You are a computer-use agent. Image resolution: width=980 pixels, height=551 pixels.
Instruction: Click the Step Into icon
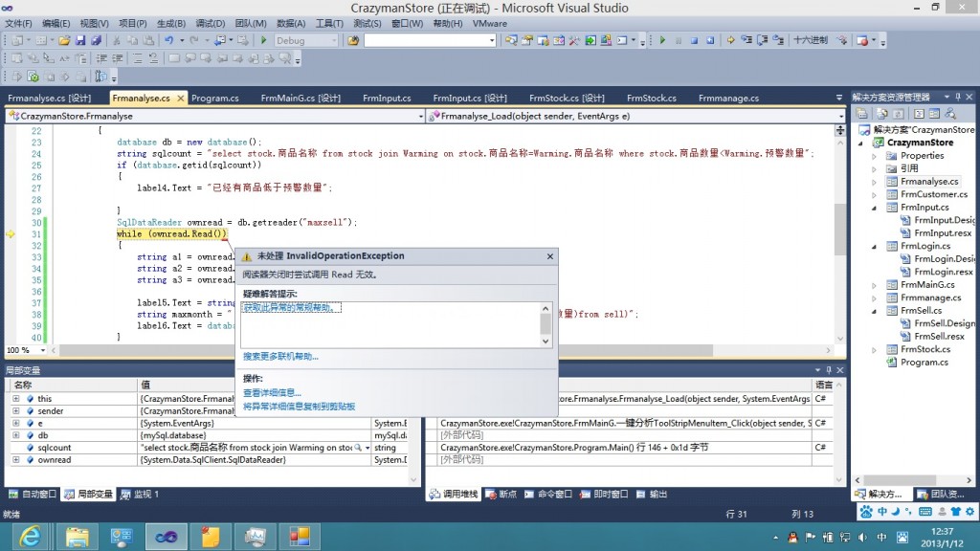pyautogui.click(x=746, y=40)
